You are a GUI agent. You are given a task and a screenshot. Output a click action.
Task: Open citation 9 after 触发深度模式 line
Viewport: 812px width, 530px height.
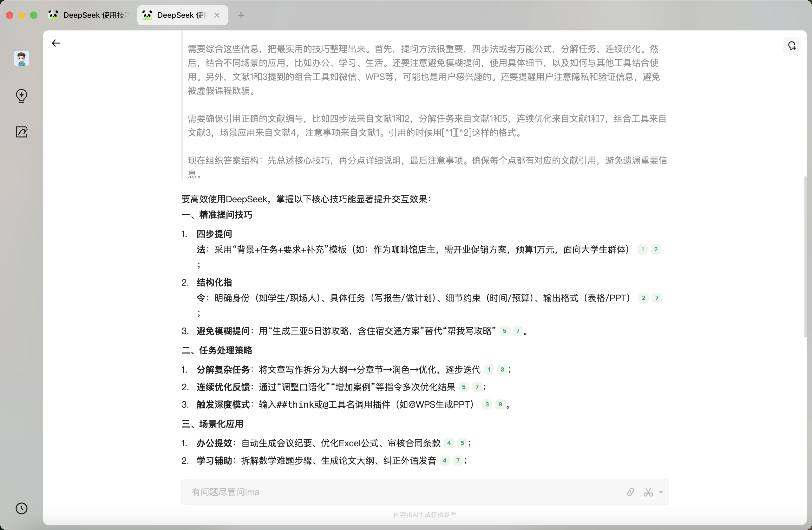coord(500,404)
